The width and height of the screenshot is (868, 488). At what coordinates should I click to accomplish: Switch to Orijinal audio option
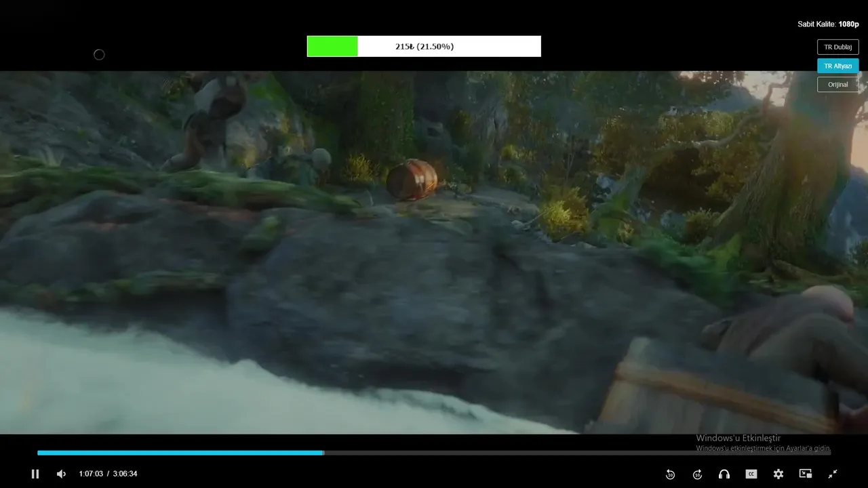(838, 85)
